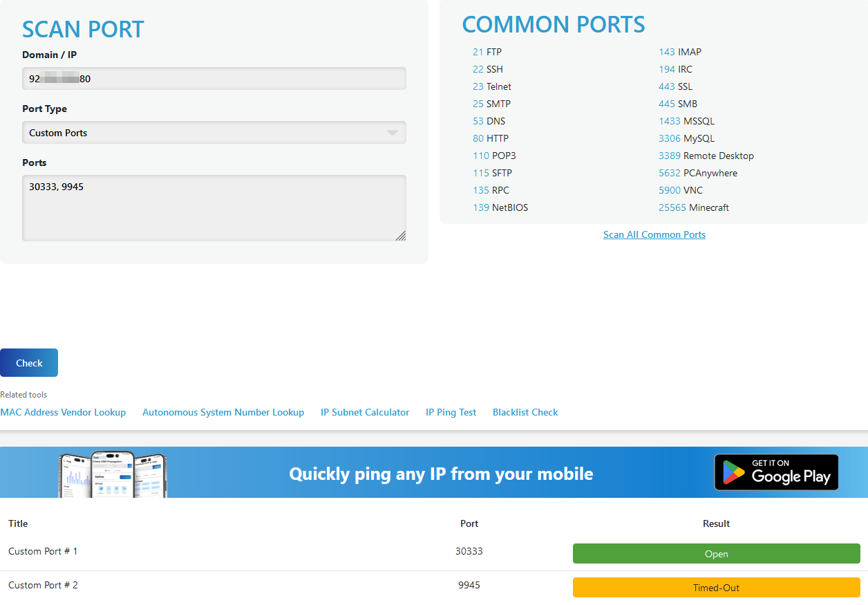Image resolution: width=868 pixels, height=605 pixels.
Task: Click the Google Play store badge
Action: point(776,472)
